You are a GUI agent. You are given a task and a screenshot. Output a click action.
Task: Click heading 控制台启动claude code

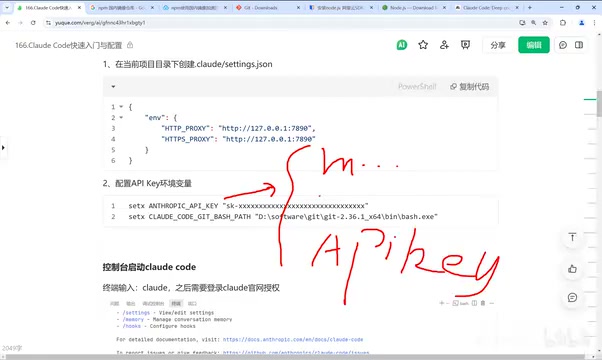click(x=149, y=267)
